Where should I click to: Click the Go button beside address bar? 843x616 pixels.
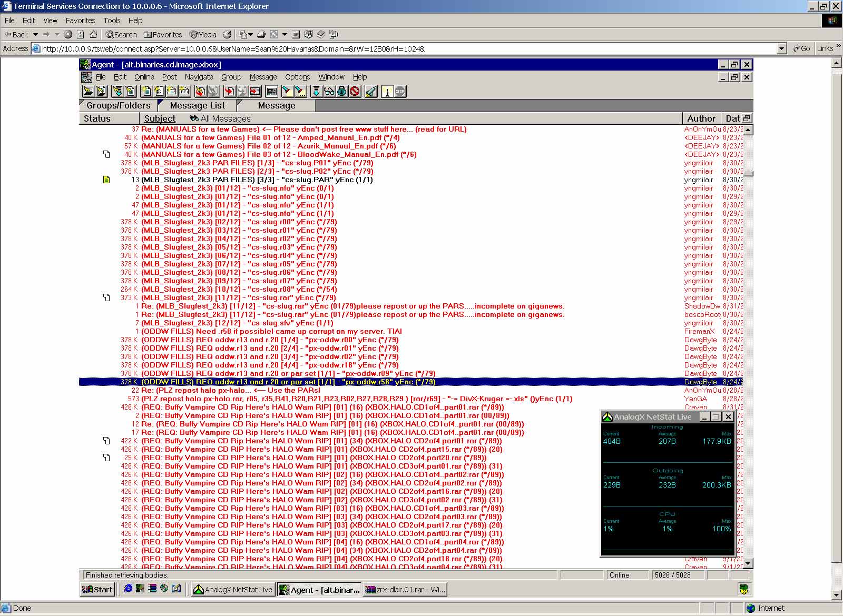tap(801, 48)
